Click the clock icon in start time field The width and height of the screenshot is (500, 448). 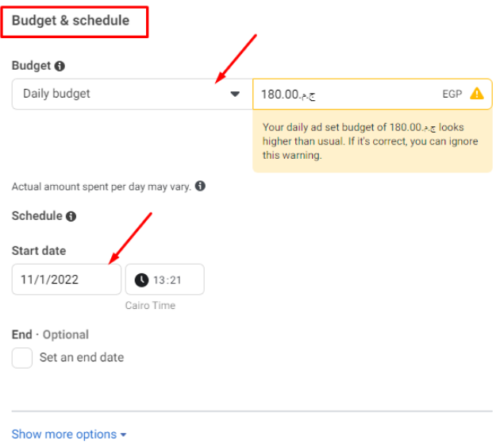click(x=141, y=280)
